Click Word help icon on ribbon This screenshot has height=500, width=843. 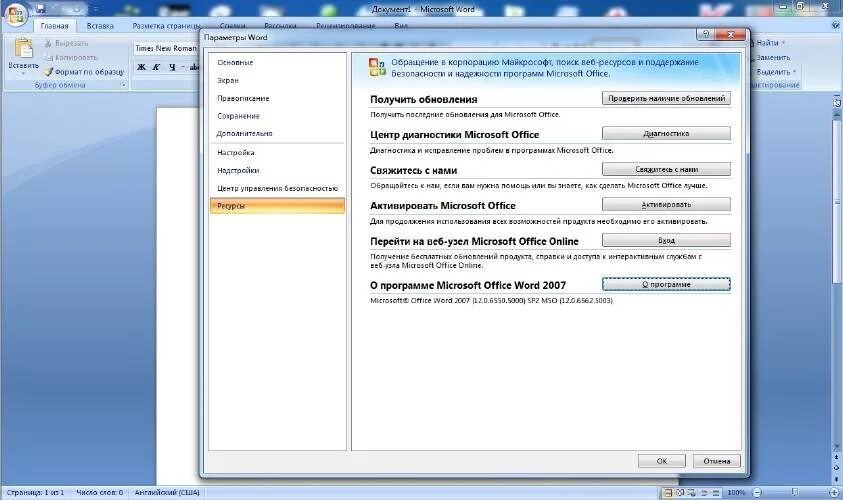[x=835, y=25]
